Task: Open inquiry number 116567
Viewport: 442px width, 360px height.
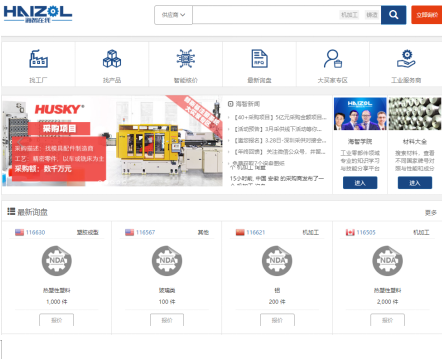Action: point(145,232)
